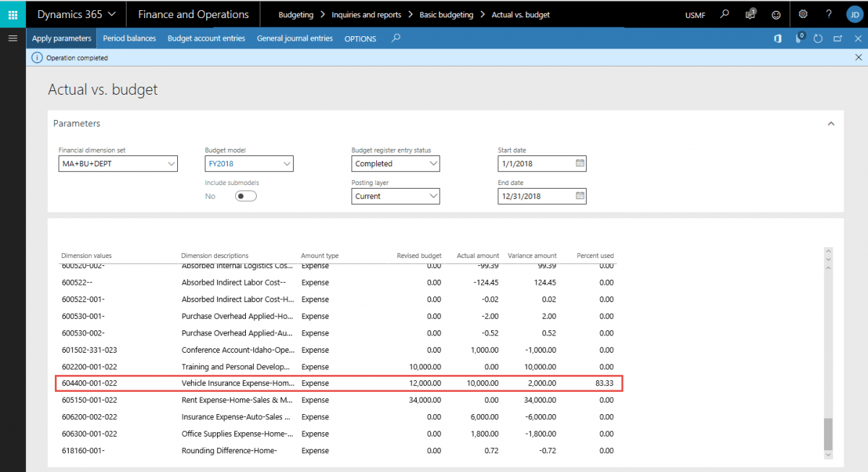This screenshot has height=472, width=868.
Task: Click the magnifier search icon in the navbar
Action: tap(725, 14)
